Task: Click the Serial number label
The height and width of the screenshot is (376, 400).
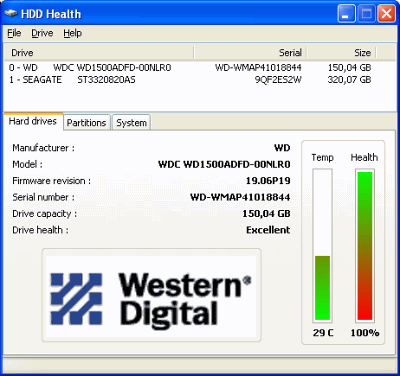Action: [43, 197]
